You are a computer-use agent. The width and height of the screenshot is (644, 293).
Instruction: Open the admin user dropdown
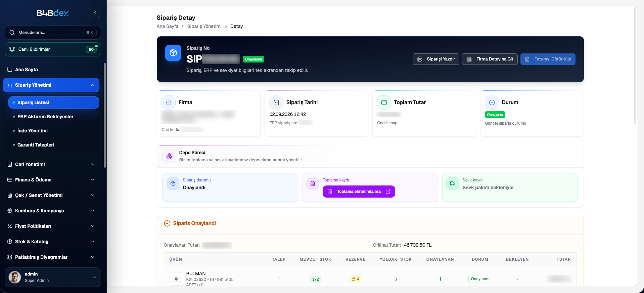point(53,277)
